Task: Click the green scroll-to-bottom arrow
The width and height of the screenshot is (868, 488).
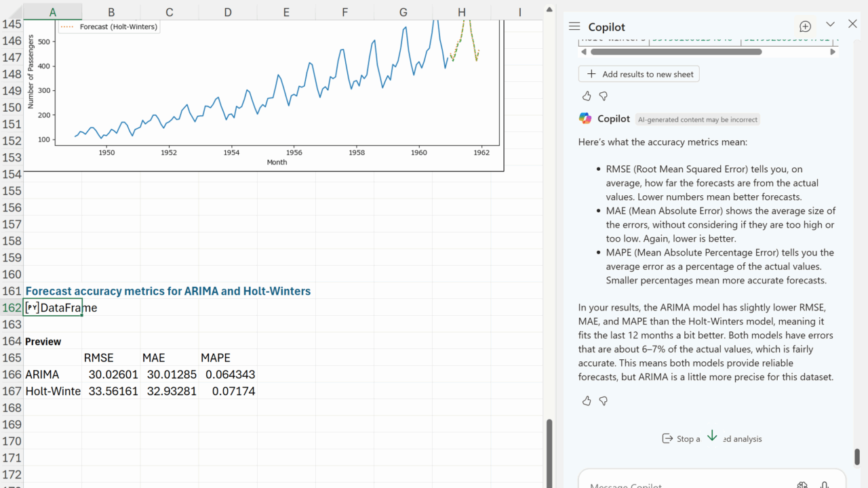Action: pos(711,436)
